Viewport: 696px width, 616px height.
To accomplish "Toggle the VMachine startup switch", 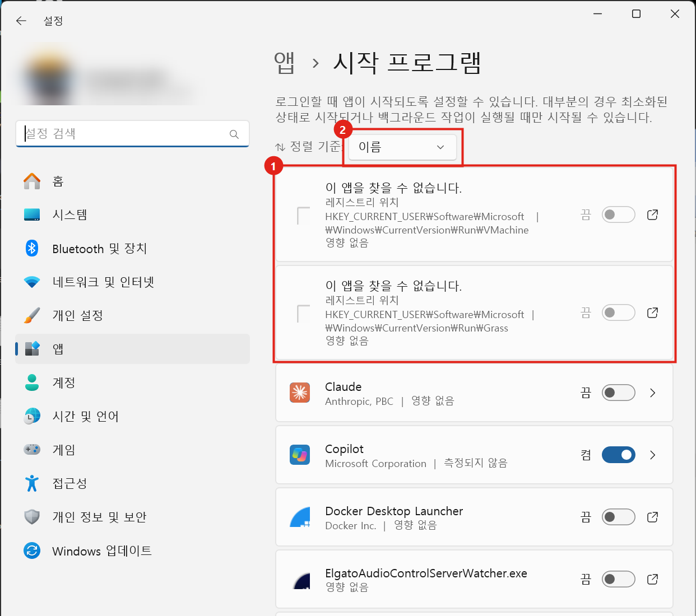I will (619, 214).
